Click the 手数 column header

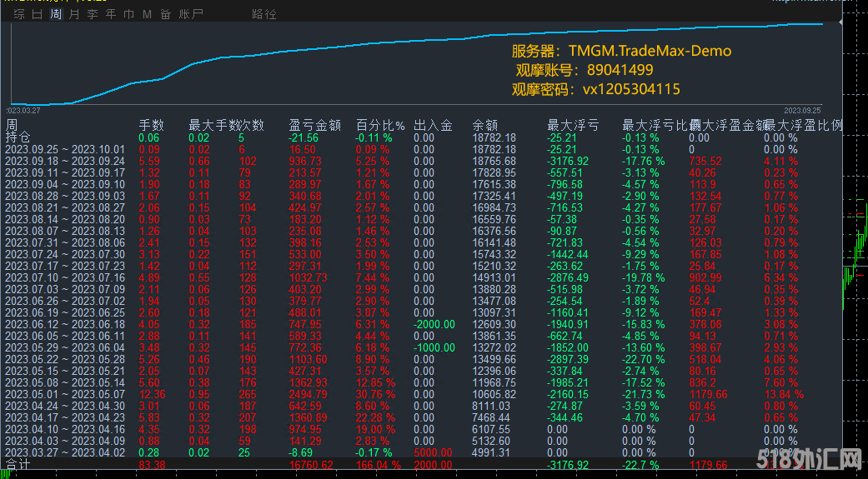pos(151,126)
